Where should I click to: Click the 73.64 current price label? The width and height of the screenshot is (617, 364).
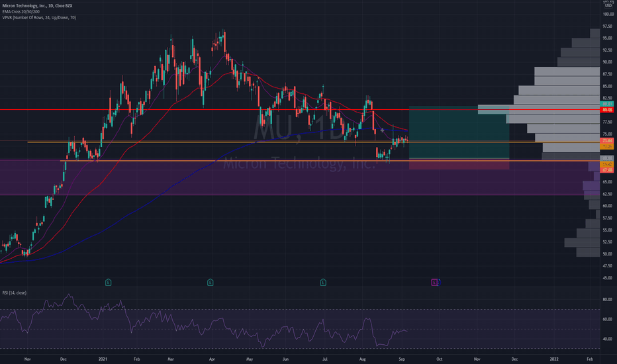(607, 140)
